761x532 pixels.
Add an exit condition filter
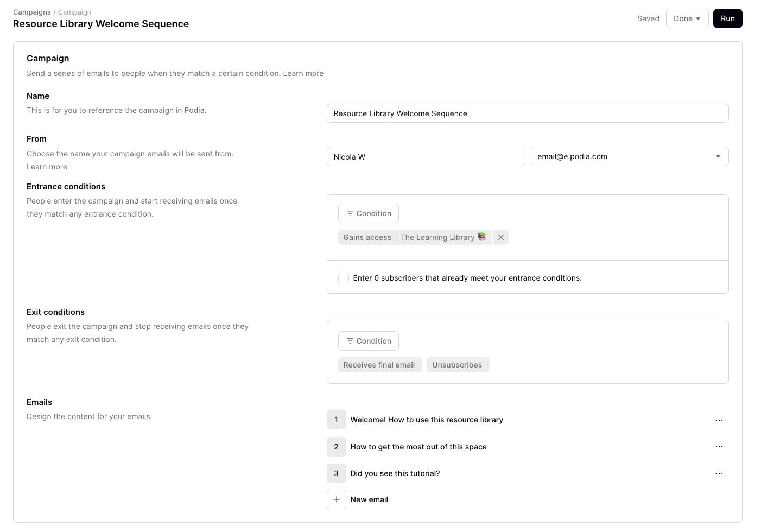tap(369, 341)
